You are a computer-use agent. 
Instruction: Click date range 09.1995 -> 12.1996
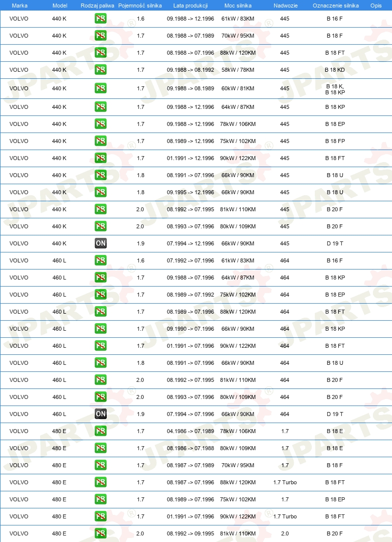(190, 192)
